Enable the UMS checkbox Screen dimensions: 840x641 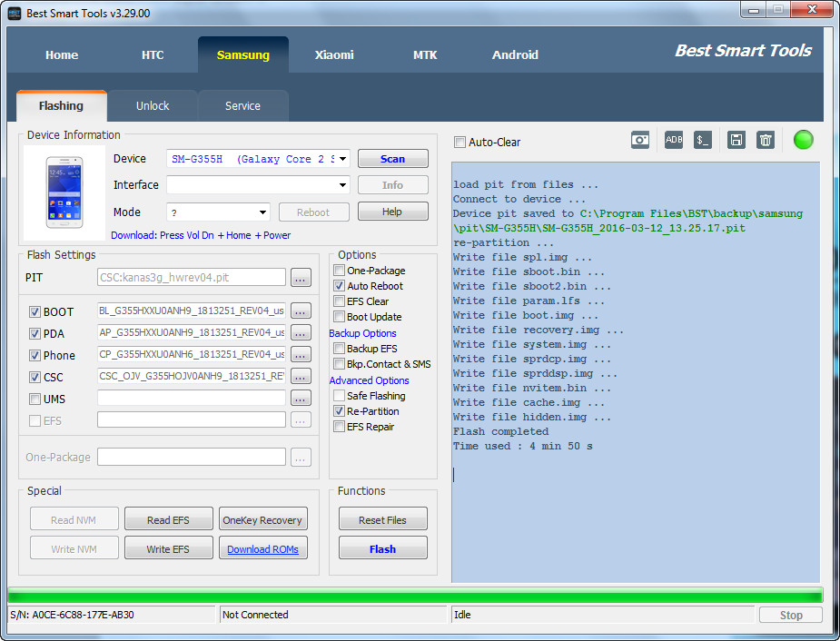35,399
